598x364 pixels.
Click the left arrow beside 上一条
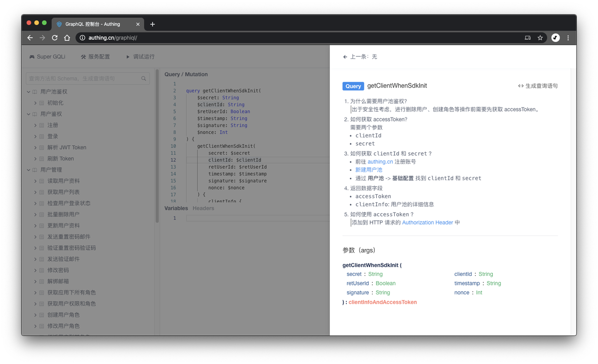[x=345, y=57]
